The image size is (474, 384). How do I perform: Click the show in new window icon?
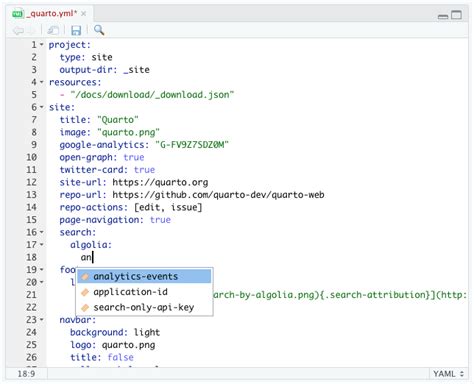pos(53,30)
